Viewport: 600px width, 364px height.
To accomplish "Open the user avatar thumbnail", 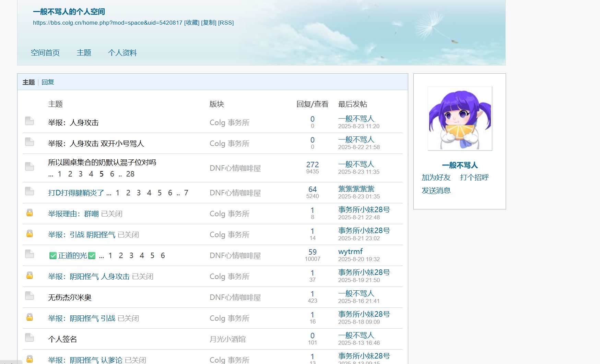I will (460, 119).
